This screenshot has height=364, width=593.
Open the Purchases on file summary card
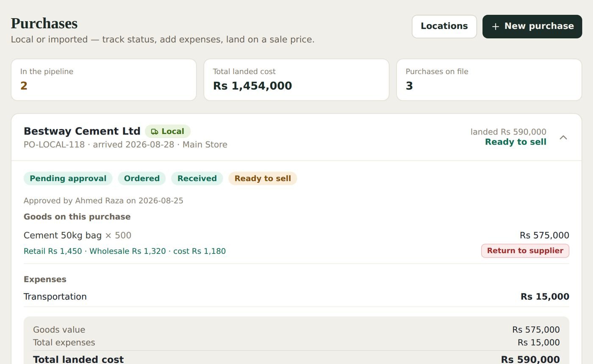(489, 80)
